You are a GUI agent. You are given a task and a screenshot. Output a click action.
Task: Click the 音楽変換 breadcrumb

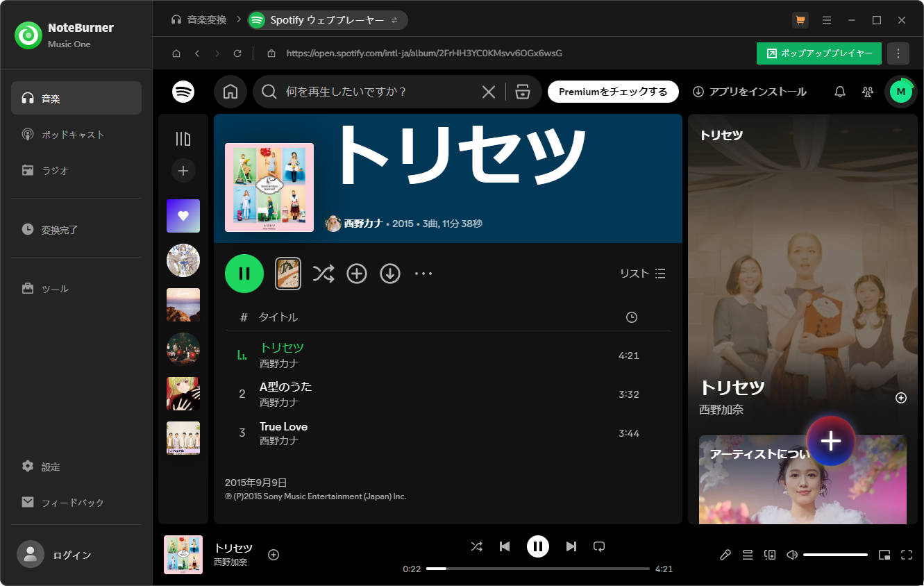coord(199,20)
